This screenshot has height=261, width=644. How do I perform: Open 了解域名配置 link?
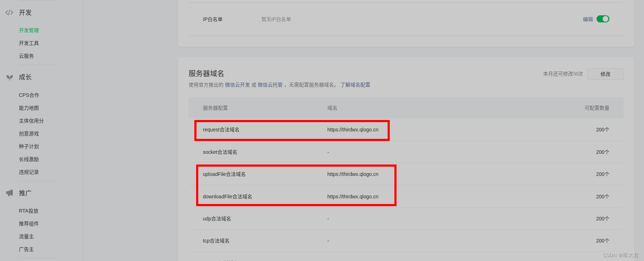(x=355, y=85)
